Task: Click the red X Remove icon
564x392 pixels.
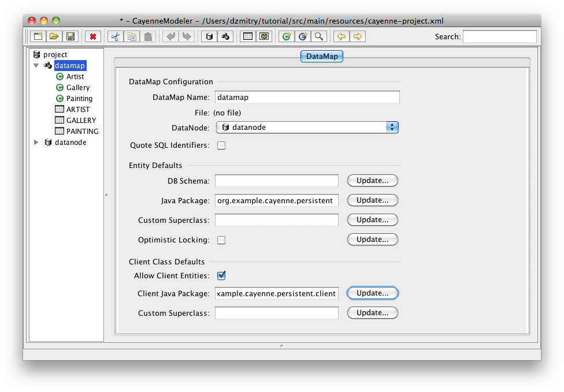Action: [92, 36]
